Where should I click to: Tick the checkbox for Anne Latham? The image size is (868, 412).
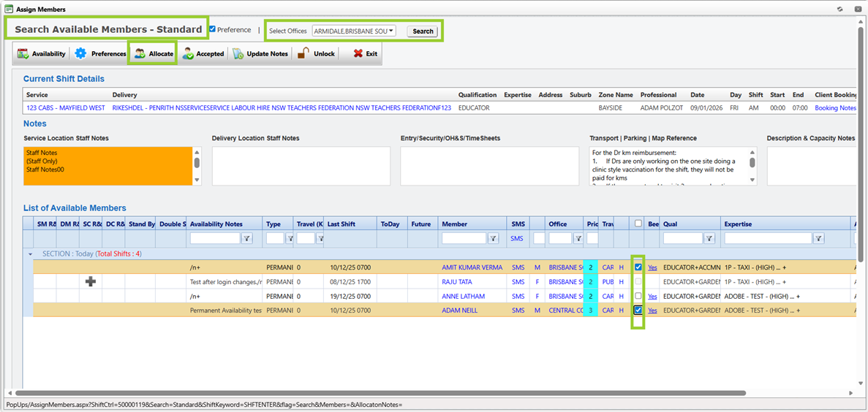(638, 296)
